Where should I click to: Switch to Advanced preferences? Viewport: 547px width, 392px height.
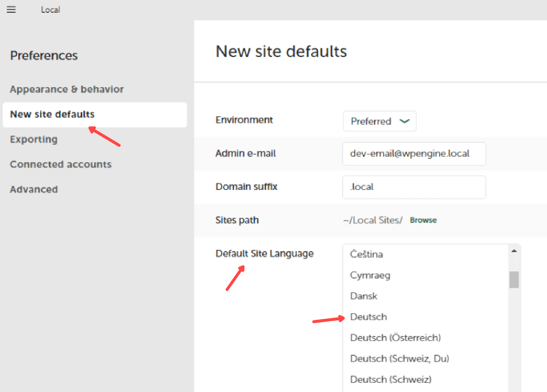click(34, 189)
